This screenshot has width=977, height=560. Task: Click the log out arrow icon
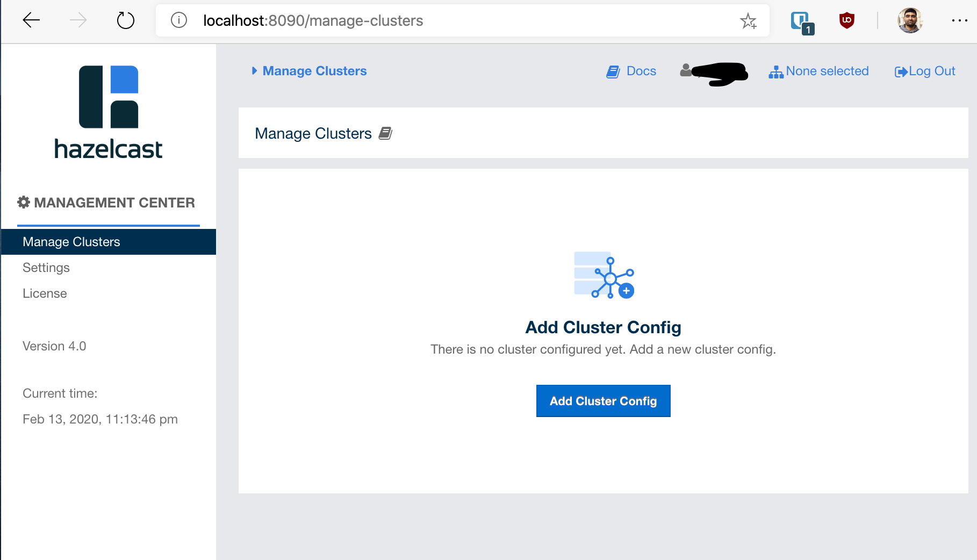(x=901, y=72)
